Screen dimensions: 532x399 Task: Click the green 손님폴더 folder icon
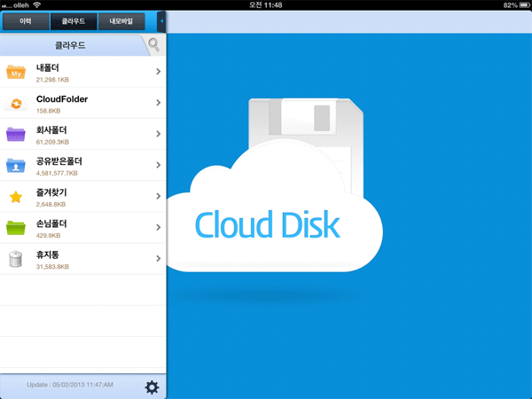point(16,228)
